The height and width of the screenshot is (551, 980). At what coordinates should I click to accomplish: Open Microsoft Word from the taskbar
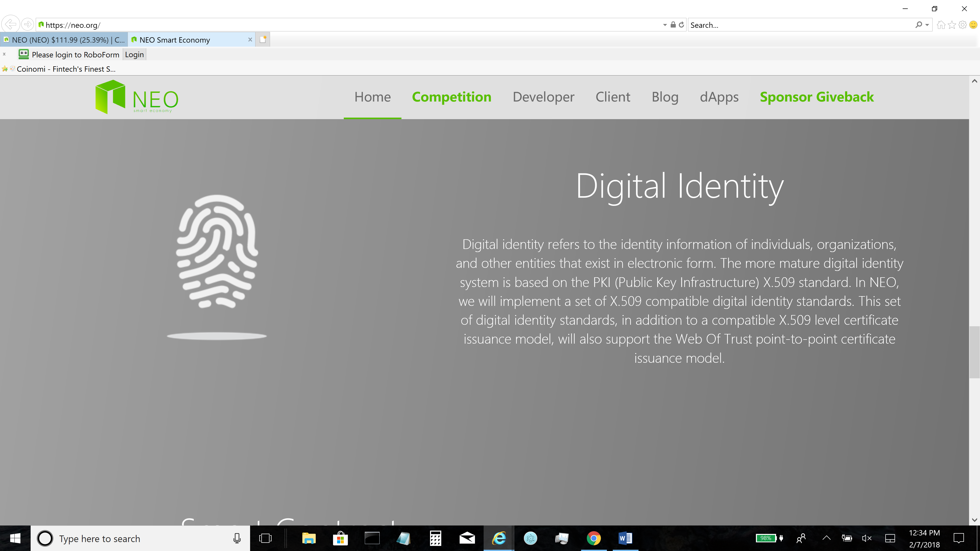[625, 538]
